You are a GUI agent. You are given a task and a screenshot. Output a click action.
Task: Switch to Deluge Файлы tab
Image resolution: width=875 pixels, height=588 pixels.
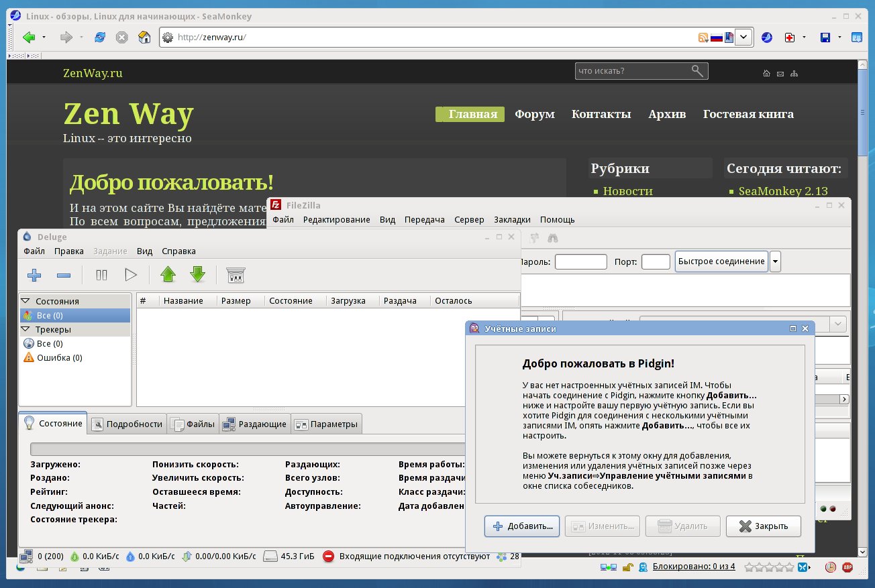point(193,424)
